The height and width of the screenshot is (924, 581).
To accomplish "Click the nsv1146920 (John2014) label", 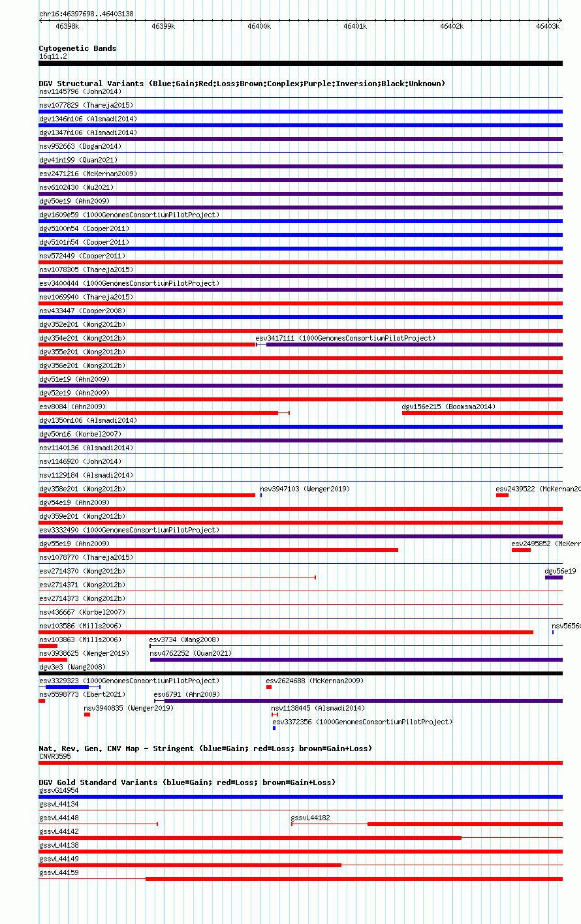I will click(x=80, y=461).
